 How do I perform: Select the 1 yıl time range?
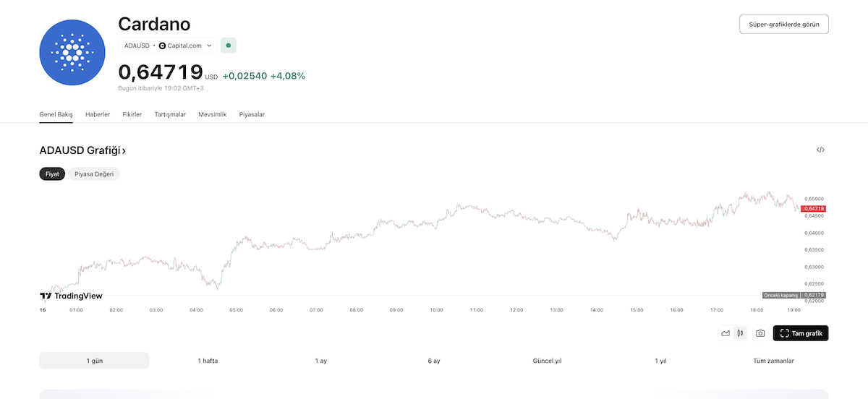click(660, 361)
